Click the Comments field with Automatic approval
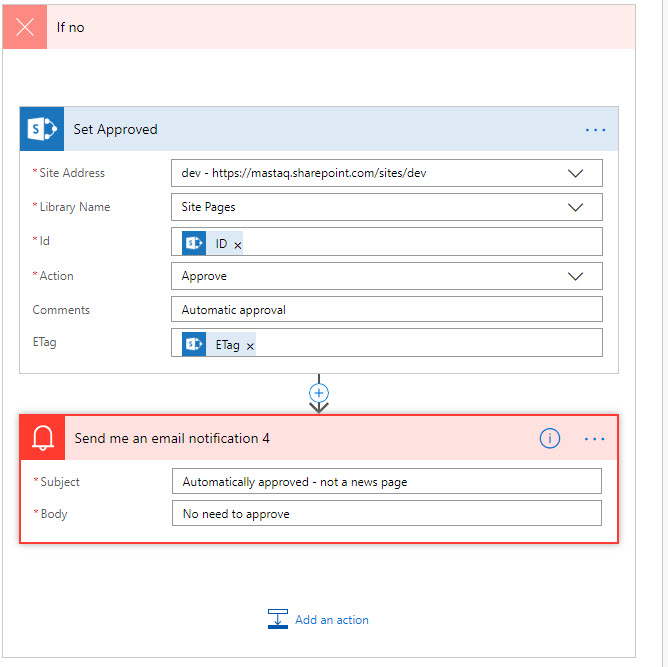This screenshot has height=667, width=668. point(386,310)
